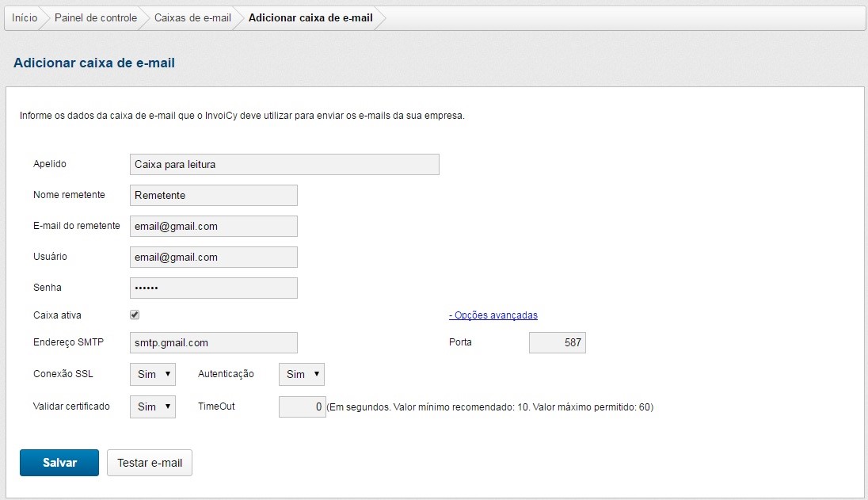Click the Adicionar caixa de e-mail page heading

pos(94,63)
